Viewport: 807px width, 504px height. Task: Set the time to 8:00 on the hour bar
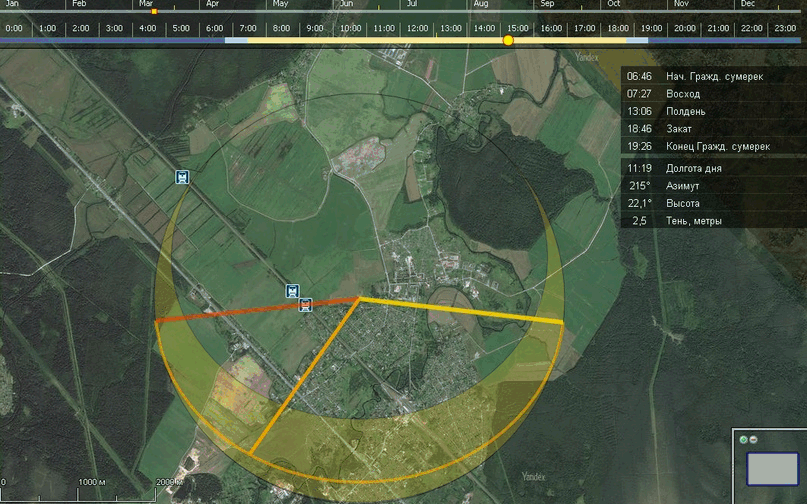click(282, 28)
